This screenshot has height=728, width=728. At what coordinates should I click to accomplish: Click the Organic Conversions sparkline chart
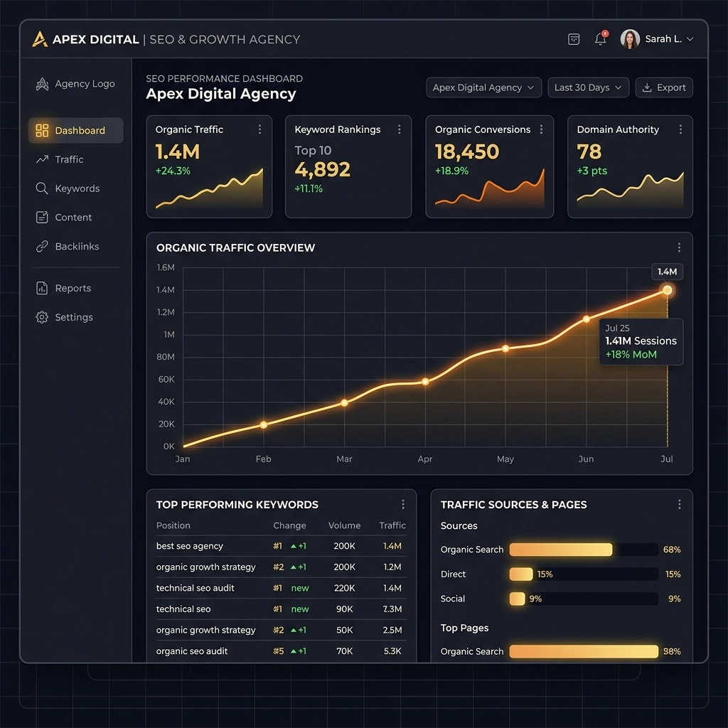coord(489,188)
